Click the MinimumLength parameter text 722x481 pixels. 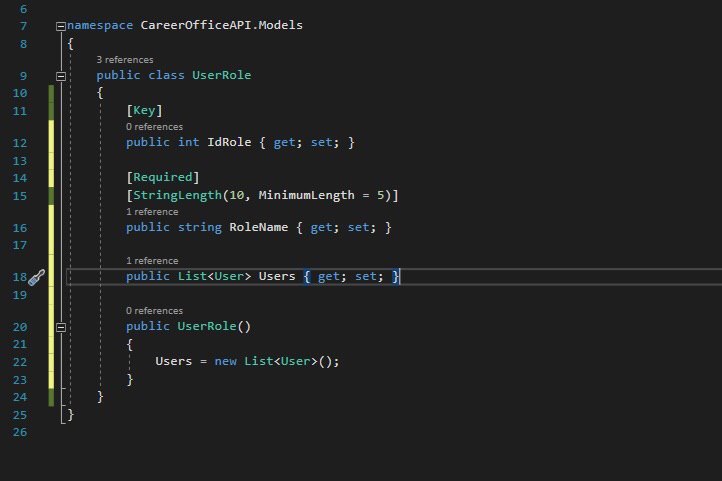[x=306, y=195]
